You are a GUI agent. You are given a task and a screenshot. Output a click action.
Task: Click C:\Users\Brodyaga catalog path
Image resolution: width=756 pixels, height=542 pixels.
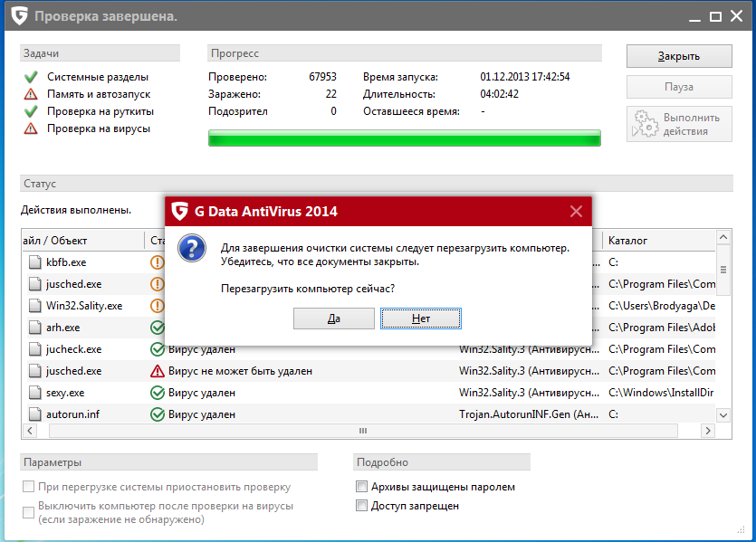click(x=662, y=306)
